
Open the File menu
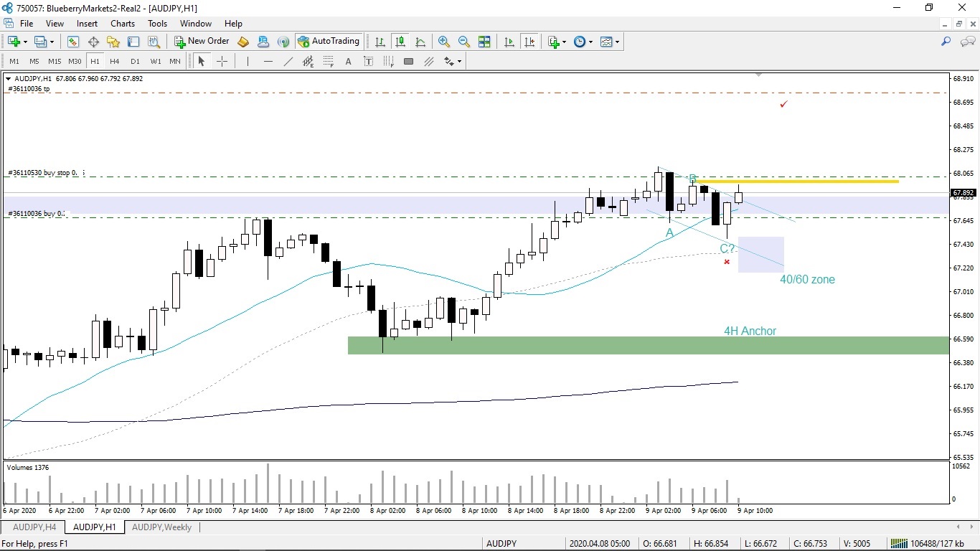pos(27,24)
